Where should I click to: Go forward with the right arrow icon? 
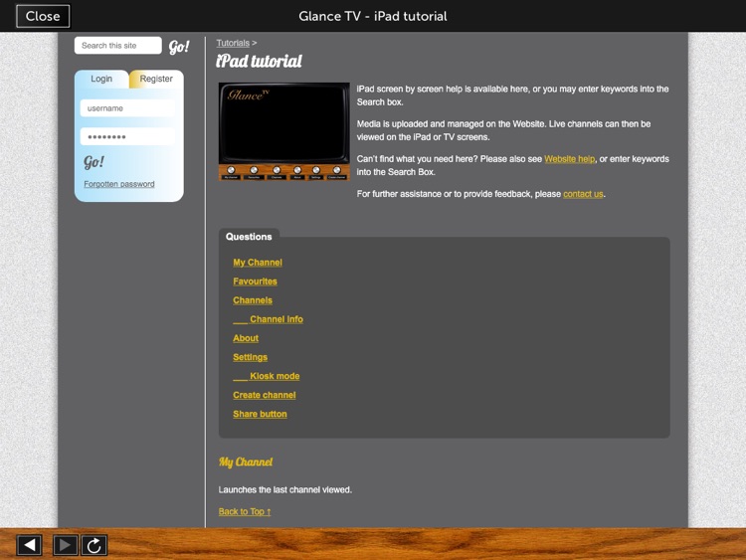[66, 545]
